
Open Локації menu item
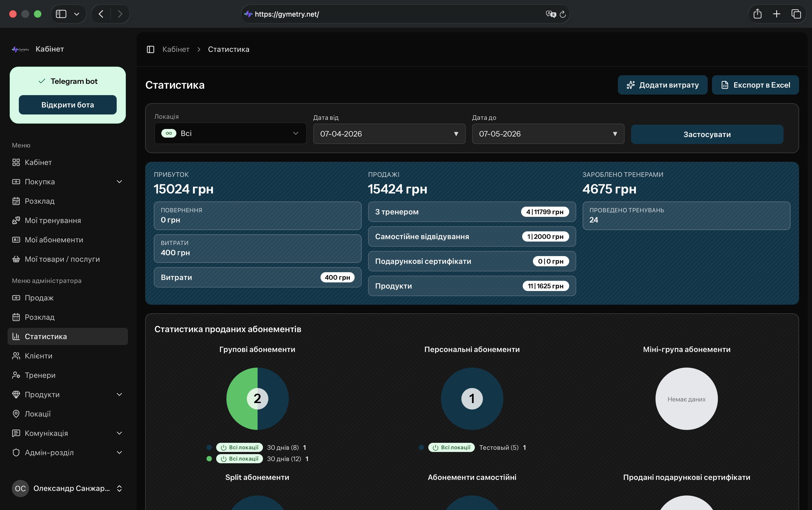67,414
